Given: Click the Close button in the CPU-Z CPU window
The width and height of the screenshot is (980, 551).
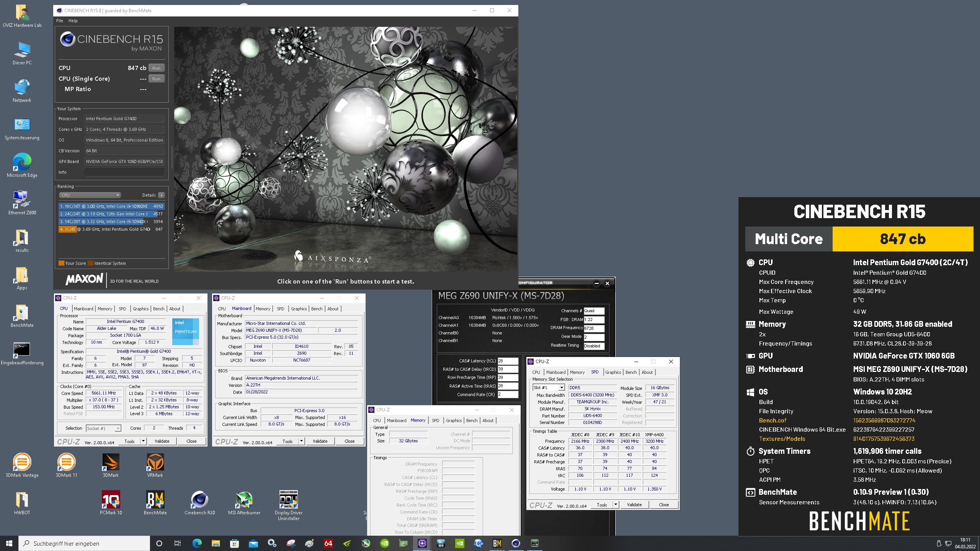Looking at the screenshot, I should [191, 441].
